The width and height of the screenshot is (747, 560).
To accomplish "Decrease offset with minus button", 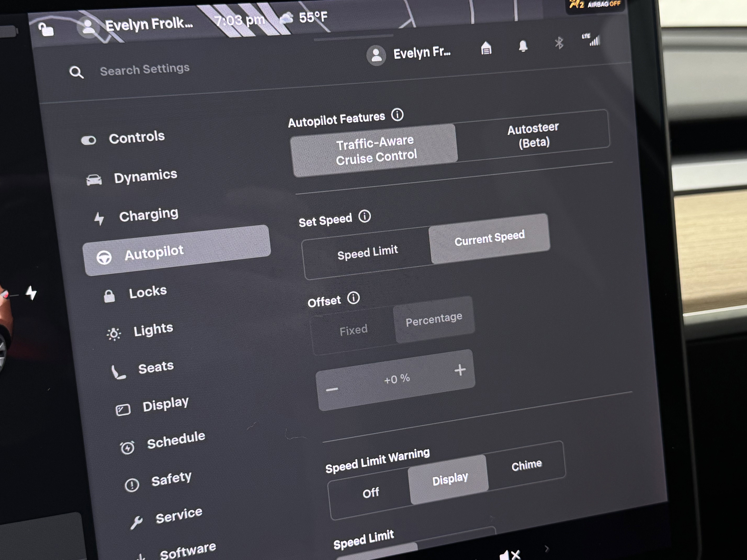I will pos(332,390).
